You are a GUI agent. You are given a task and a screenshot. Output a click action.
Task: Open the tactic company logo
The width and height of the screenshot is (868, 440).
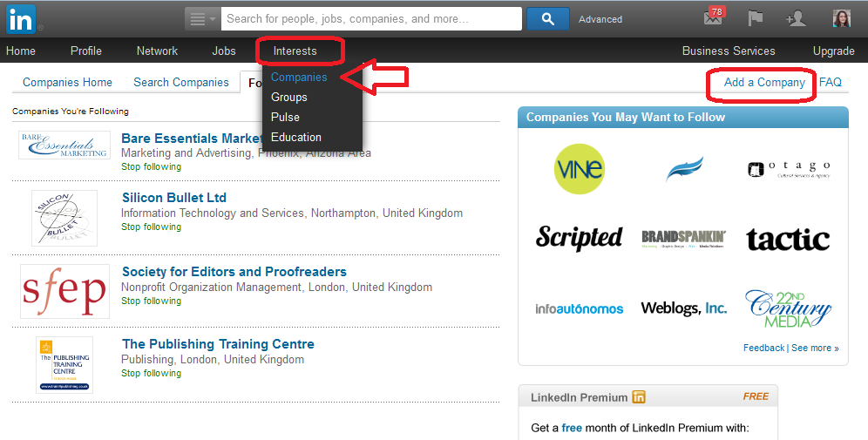click(788, 239)
